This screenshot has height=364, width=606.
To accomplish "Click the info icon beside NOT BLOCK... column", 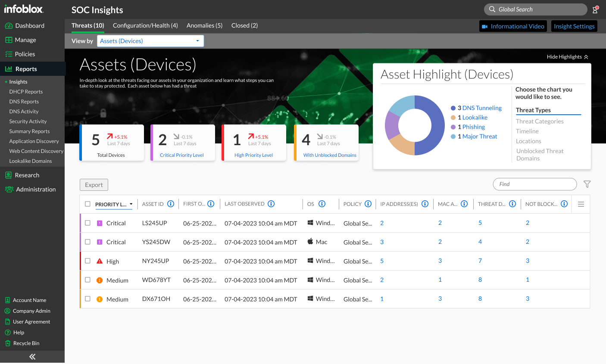I will click(564, 204).
